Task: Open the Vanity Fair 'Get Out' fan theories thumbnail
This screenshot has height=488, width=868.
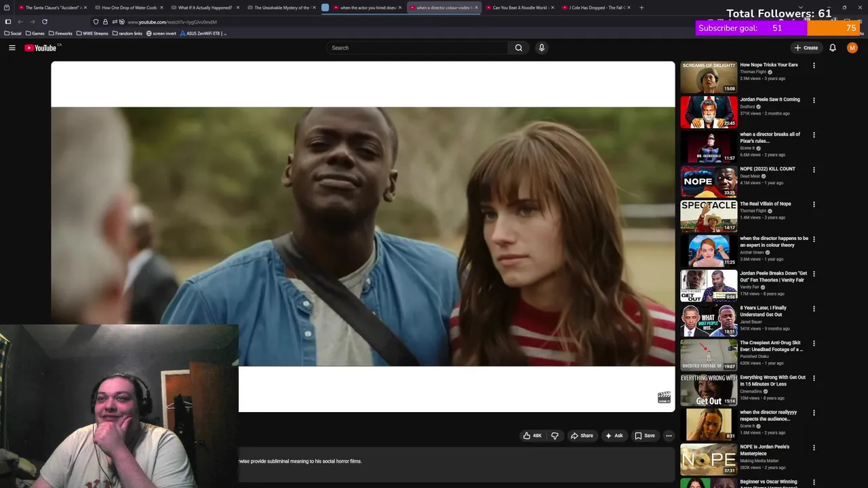Action: click(x=709, y=285)
